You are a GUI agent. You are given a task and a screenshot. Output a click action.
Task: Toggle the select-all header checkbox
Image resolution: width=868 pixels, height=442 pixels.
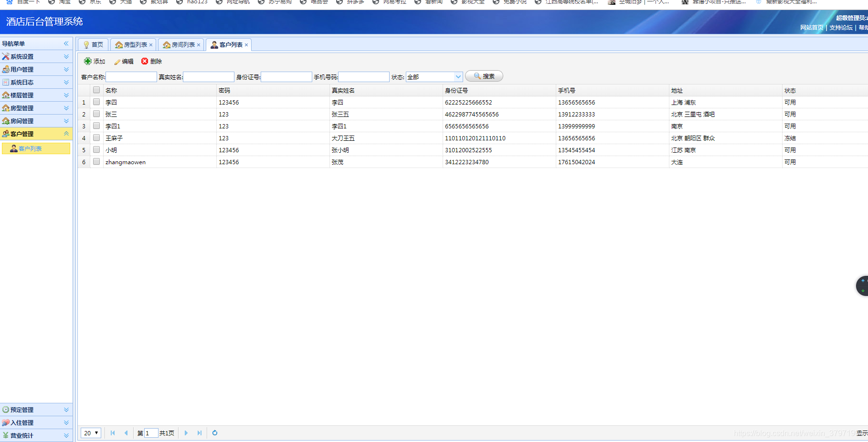96,90
